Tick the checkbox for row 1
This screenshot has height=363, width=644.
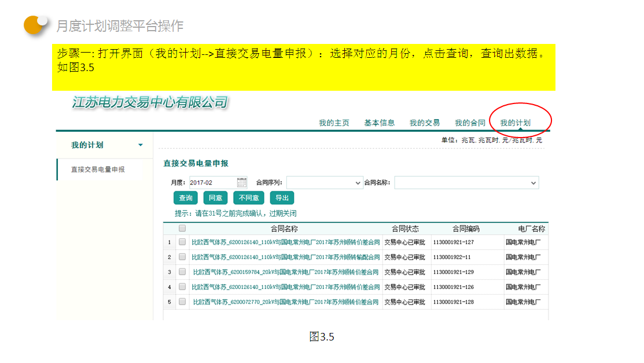(x=182, y=242)
